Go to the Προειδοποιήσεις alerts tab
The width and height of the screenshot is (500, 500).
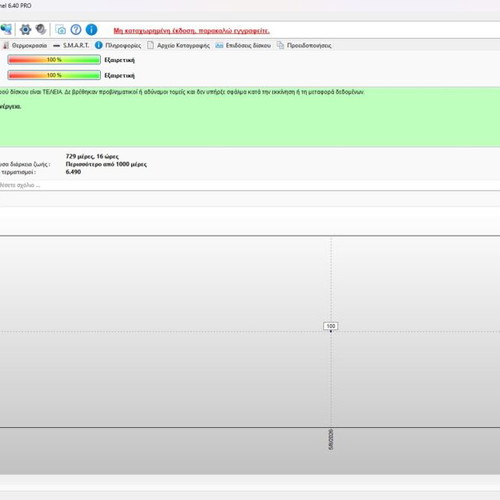click(304, 45)
